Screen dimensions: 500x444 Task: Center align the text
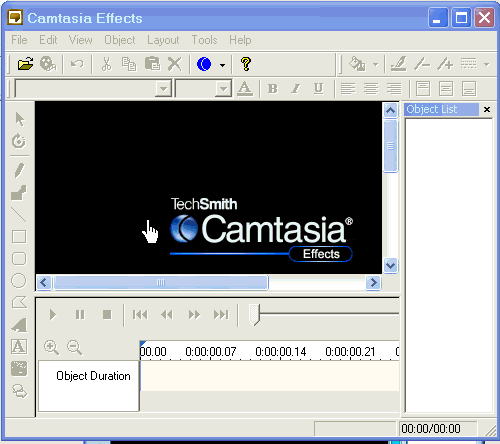371,89
